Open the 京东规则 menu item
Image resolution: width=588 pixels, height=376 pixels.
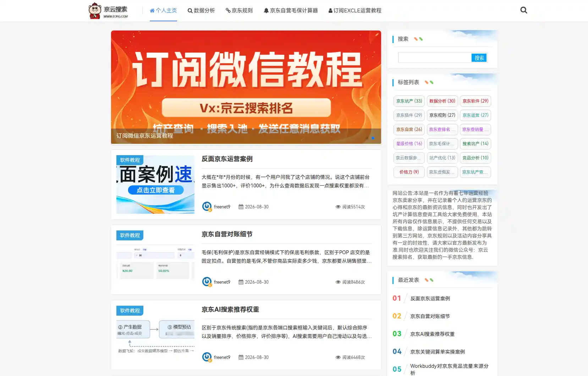239,11
